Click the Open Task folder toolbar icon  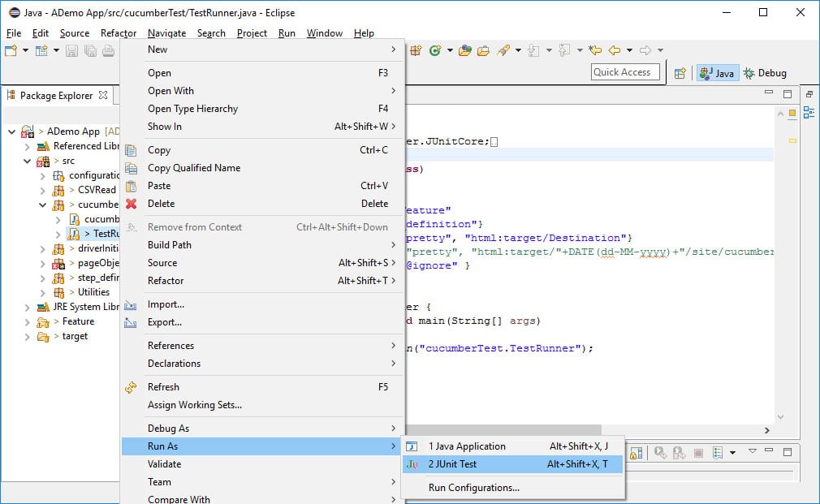click(x=484, y=50)
